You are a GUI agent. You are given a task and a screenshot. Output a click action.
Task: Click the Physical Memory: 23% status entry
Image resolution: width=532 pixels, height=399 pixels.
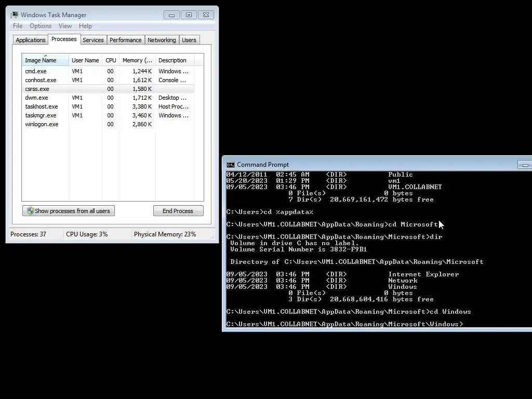click(x=165, y=234)
